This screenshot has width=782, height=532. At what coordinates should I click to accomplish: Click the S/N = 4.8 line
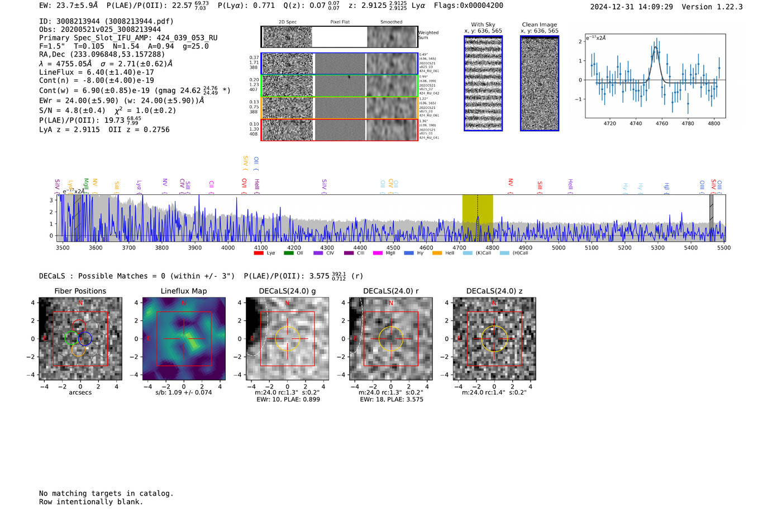pos(107,111)
